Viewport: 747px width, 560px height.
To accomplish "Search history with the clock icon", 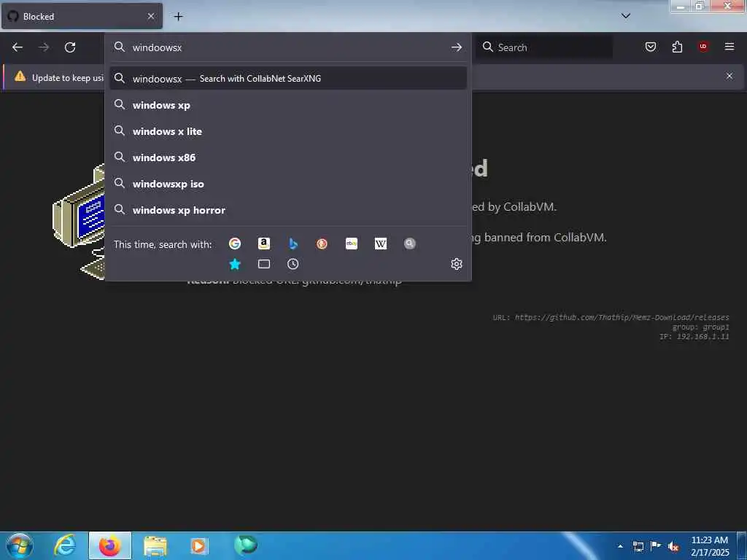I will [293, 264].
